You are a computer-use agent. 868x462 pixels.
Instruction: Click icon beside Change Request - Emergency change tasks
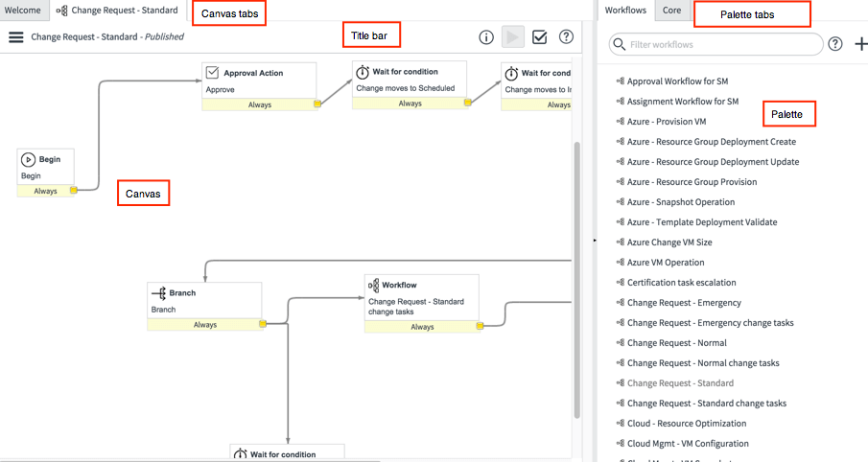coord(621,323)
